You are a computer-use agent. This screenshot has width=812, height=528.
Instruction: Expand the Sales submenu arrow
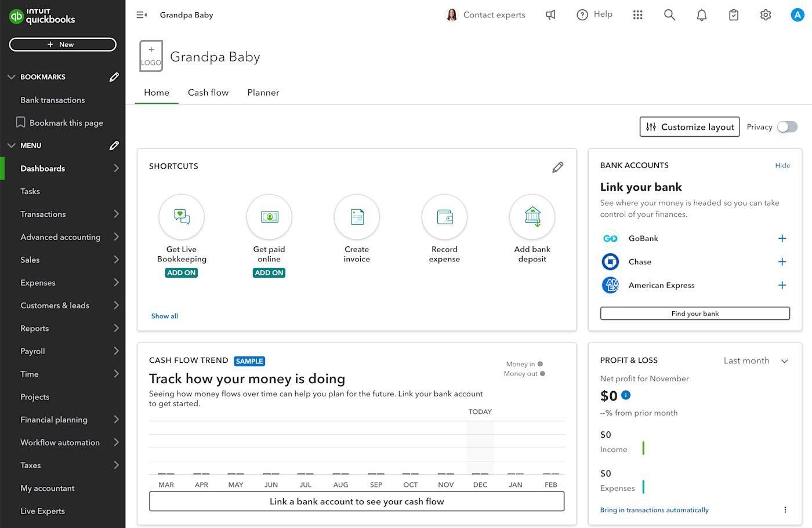click(x=116, y=260)
